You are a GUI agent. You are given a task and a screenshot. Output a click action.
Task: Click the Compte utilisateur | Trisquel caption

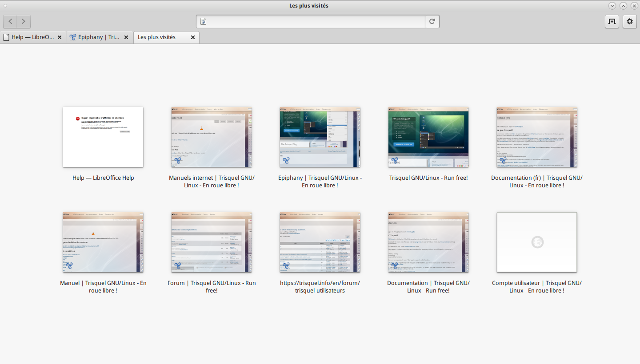[x=537, y=287]
